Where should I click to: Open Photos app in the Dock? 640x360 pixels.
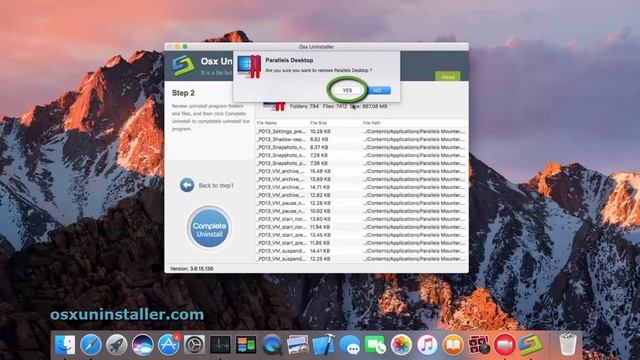(401, 345)
